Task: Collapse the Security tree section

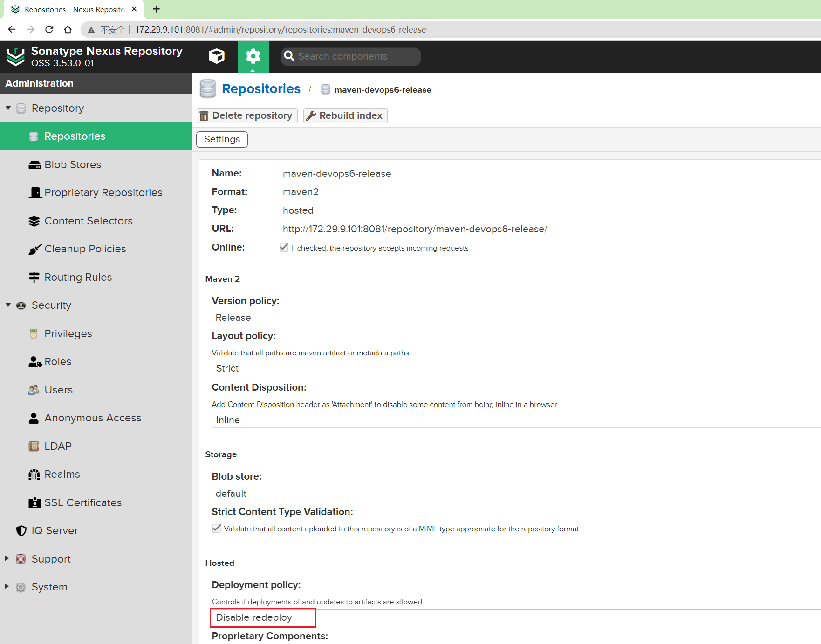Action: click(x=8, y=305)
